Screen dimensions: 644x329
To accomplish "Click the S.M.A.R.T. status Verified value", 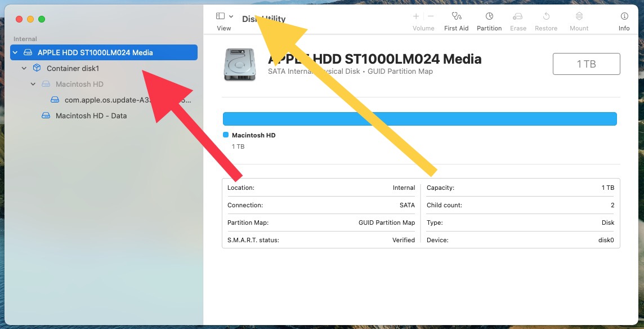I will point(403,240).
